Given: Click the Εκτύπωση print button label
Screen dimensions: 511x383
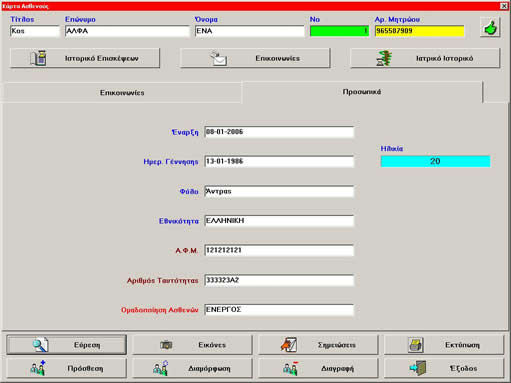Looking at the screenshot, I should point(462,345).
